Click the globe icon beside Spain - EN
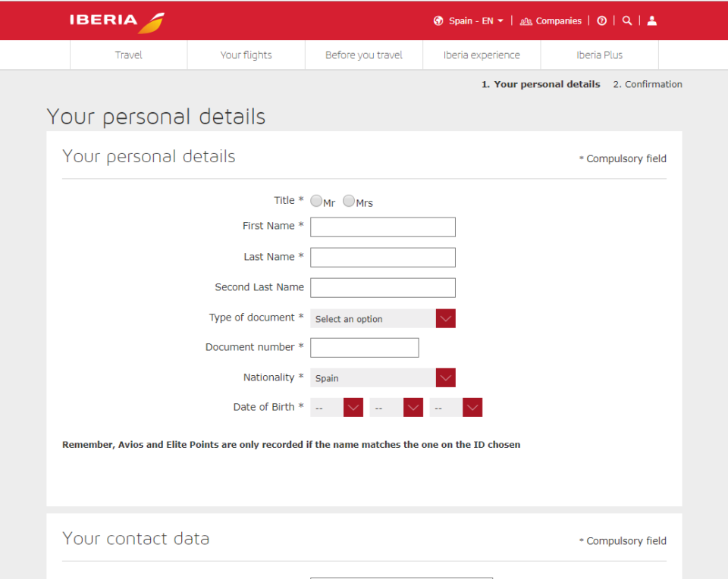 [438, 21]
